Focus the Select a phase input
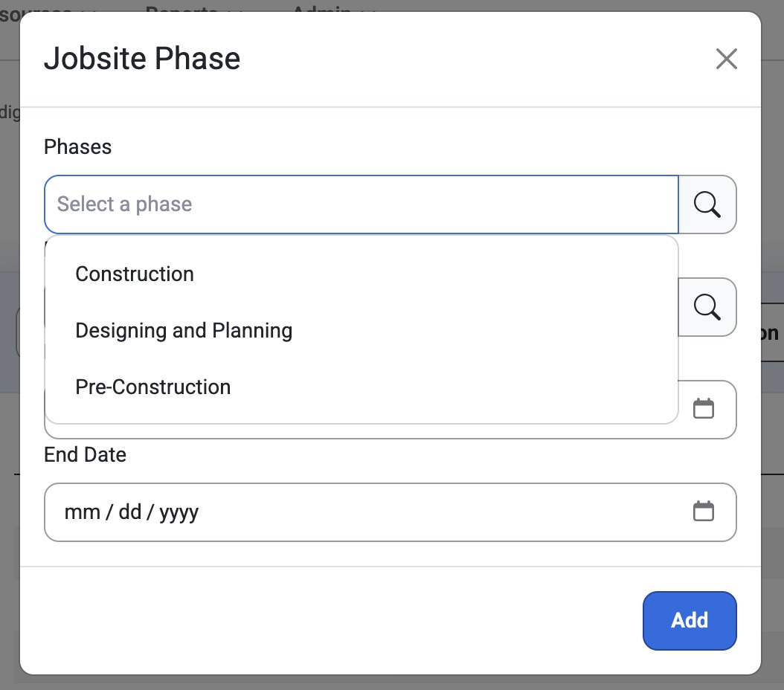Viewport: 784px width, 690px height. point(362,204)
